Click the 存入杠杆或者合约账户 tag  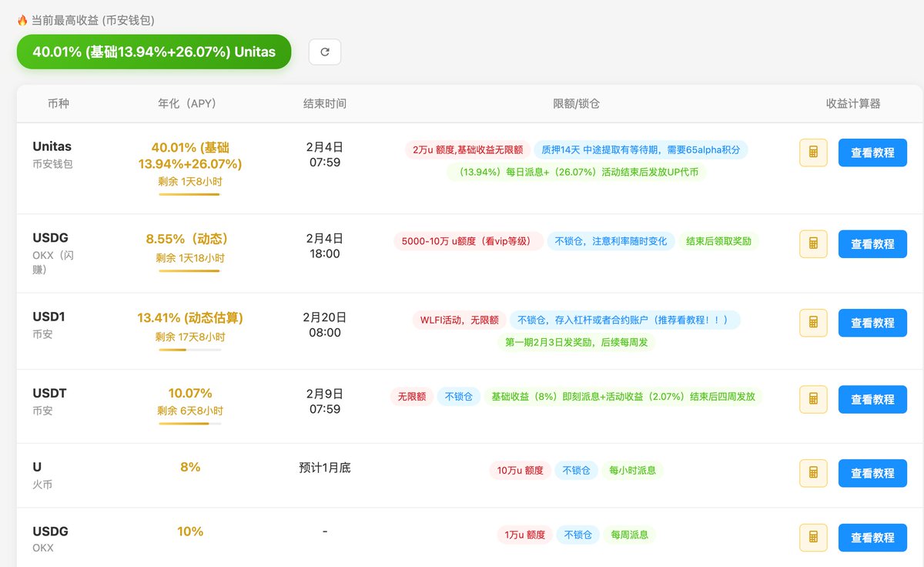[x=624, y=320]
